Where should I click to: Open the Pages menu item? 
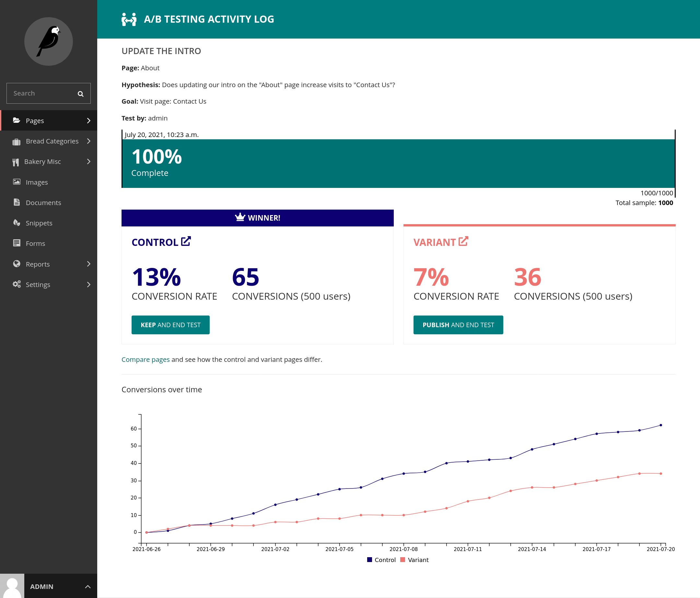click(x=49, y=121)
